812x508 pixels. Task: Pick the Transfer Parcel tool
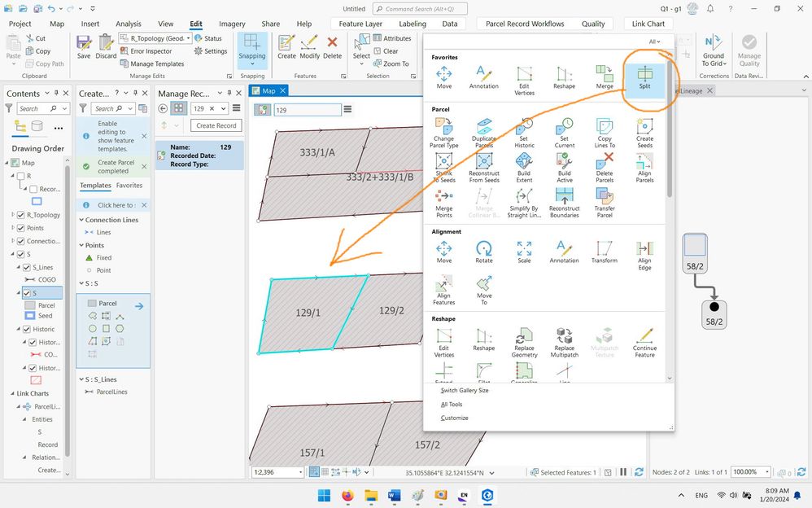[605, 202]
